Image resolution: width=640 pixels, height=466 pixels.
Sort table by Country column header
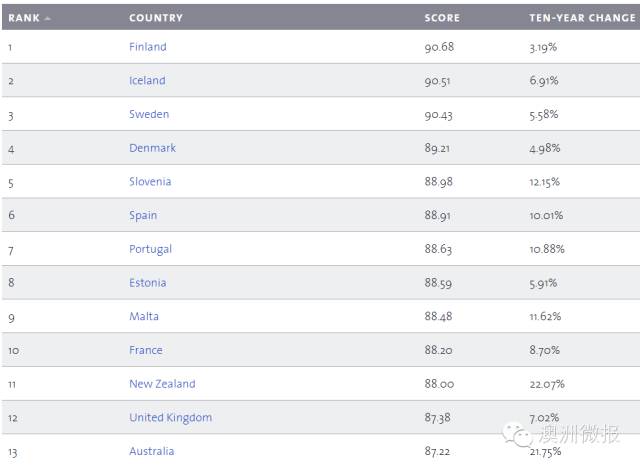[x=154, y=18]
